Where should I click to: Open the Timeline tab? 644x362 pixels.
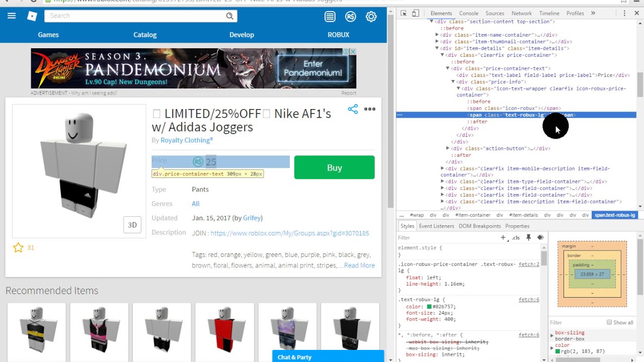tap(549, 13)
